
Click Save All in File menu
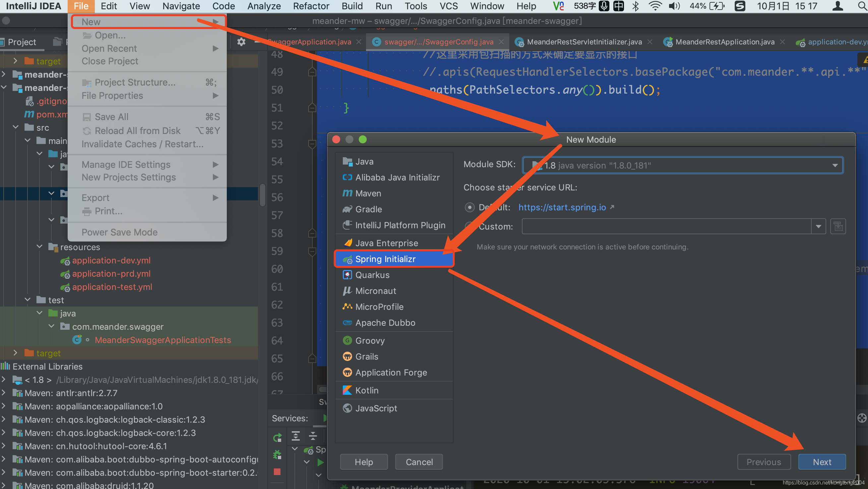(147, 117)
